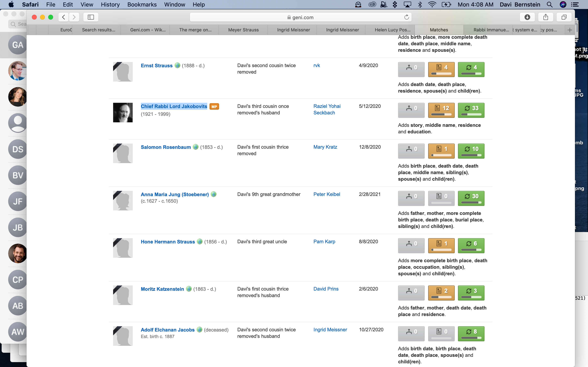
Task: Click the globe icon beside Ernst Strauss
Action: coord(177,65)
